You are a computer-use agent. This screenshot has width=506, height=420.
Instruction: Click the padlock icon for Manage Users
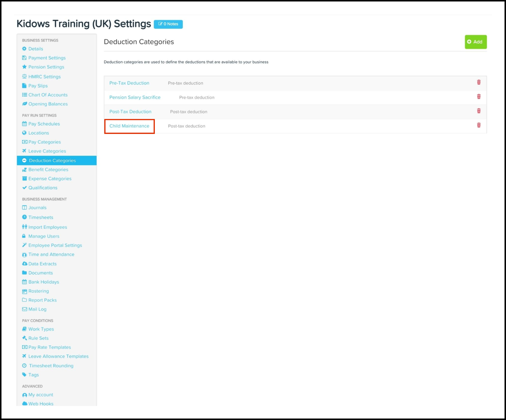point(24,236)
